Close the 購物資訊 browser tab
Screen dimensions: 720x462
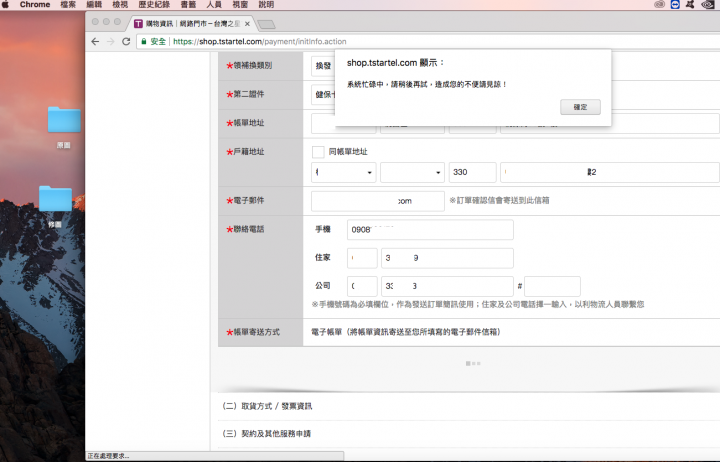(248, 24)
